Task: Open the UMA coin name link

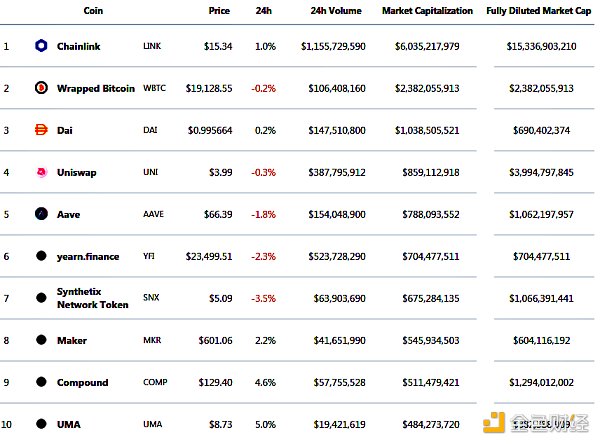Action: 69,424
